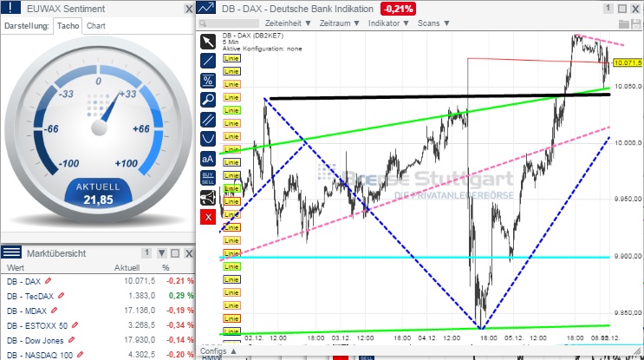Sort by the Wert column header
644x360 pixels.
point(16,267)
